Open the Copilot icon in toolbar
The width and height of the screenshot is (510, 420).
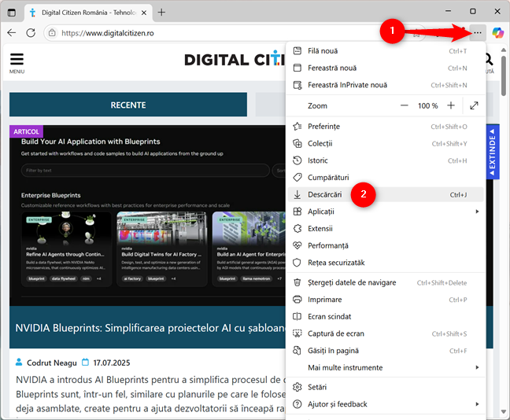(x=497, y=33)
